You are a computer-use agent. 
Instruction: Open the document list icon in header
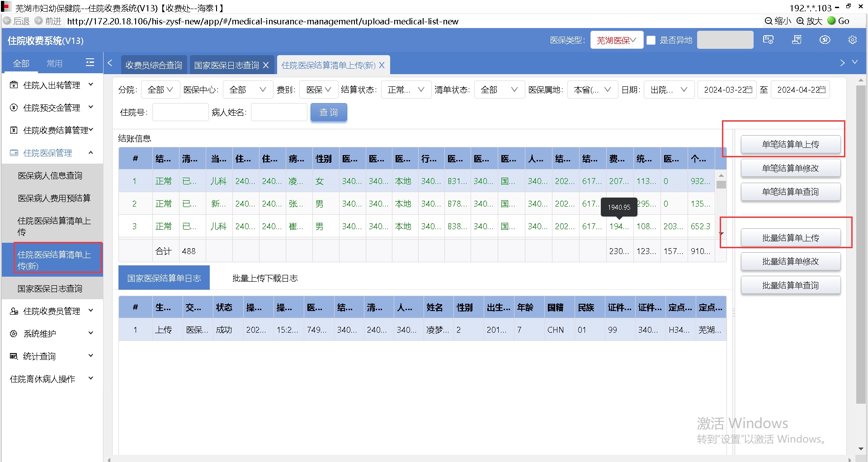pyautogui.click(x=797, y=40)
